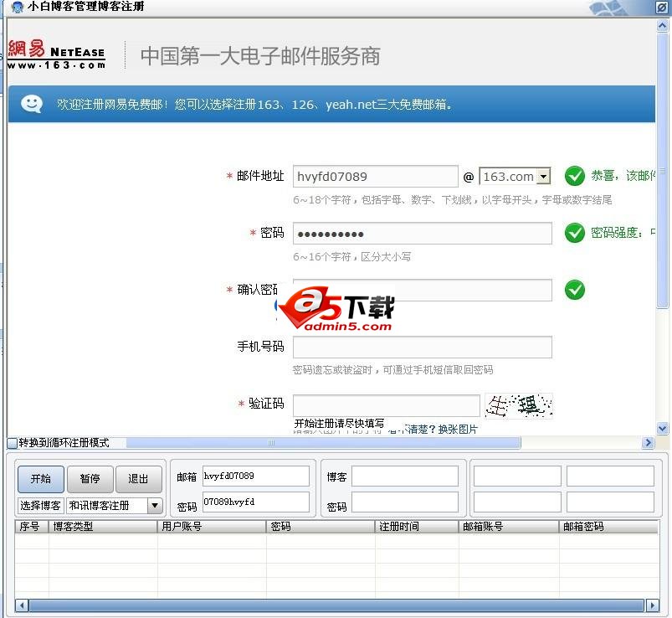Click the 退出 exit button
Screen dimensions: 672x618
point(139,479)
